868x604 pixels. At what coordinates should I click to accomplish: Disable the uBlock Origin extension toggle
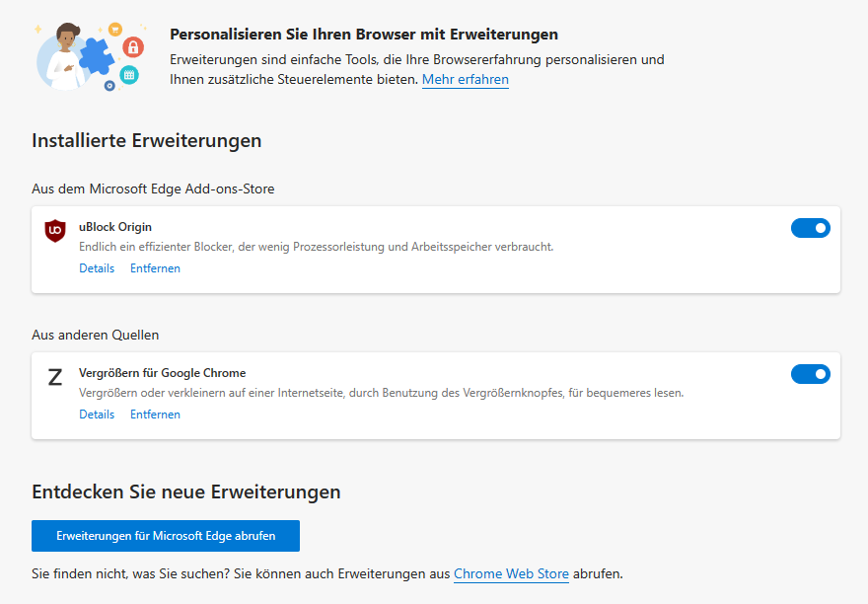coord(810,228)
